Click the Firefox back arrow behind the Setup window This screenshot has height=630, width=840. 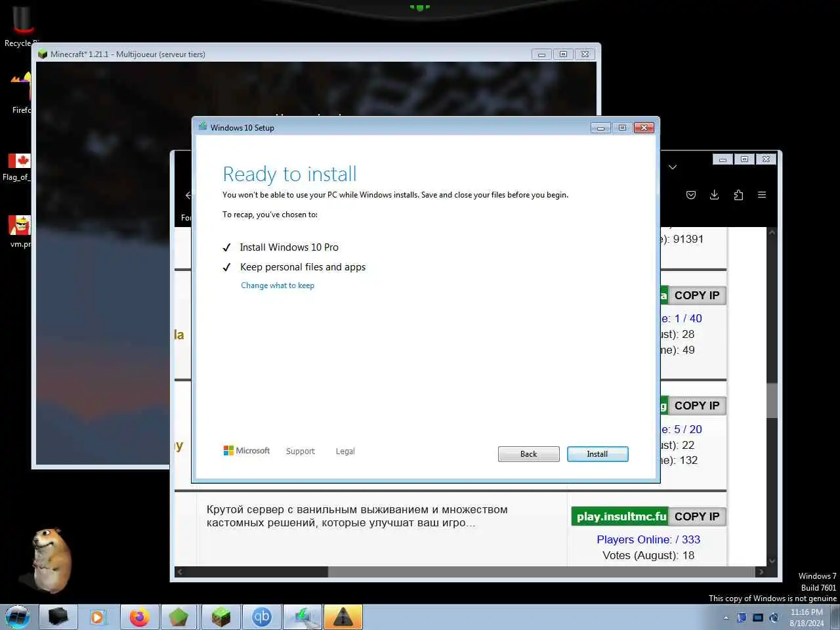tap(188, 195)
